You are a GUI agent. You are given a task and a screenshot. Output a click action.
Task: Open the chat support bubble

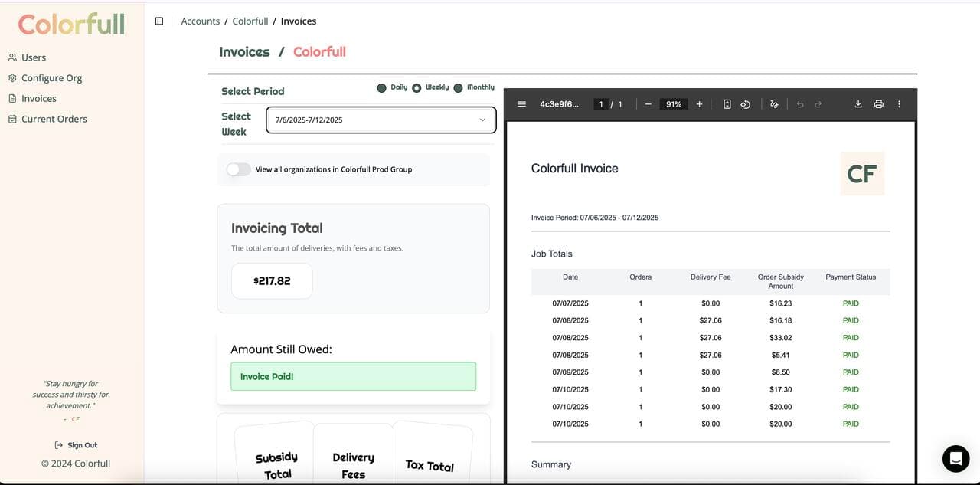click(x=955, y=458)
